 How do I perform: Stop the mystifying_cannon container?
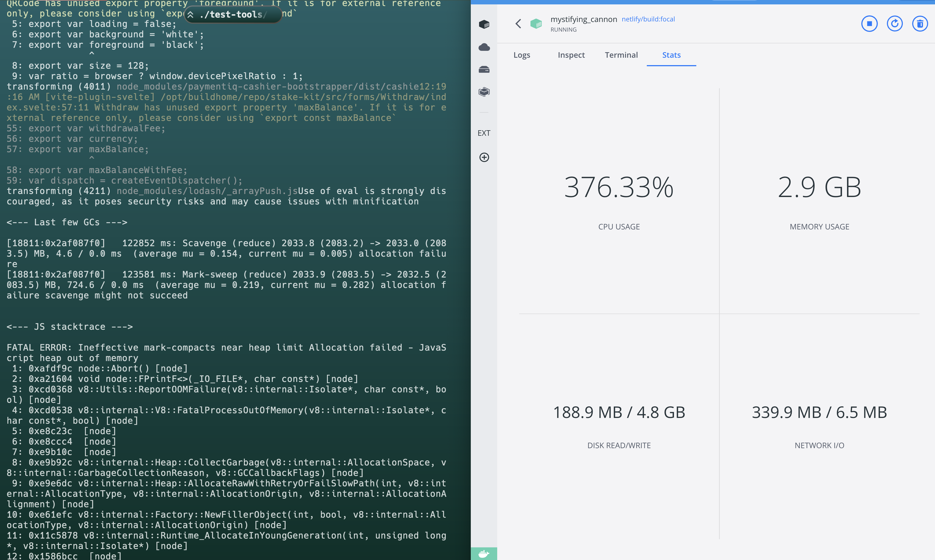tap(869, 23)
